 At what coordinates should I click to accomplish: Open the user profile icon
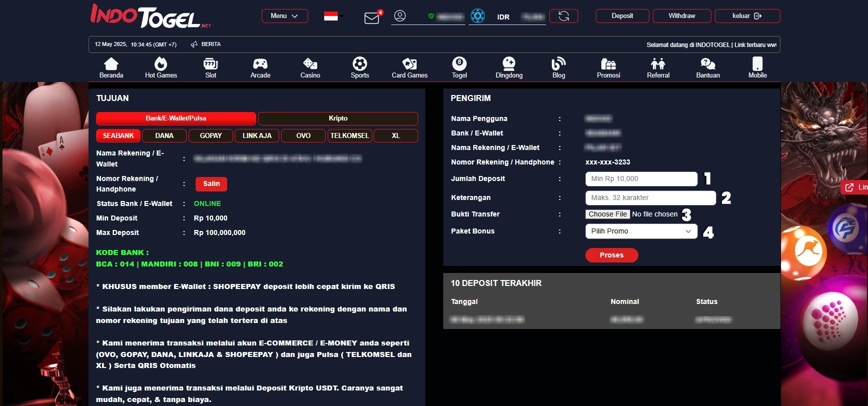[x=400, y=16]
